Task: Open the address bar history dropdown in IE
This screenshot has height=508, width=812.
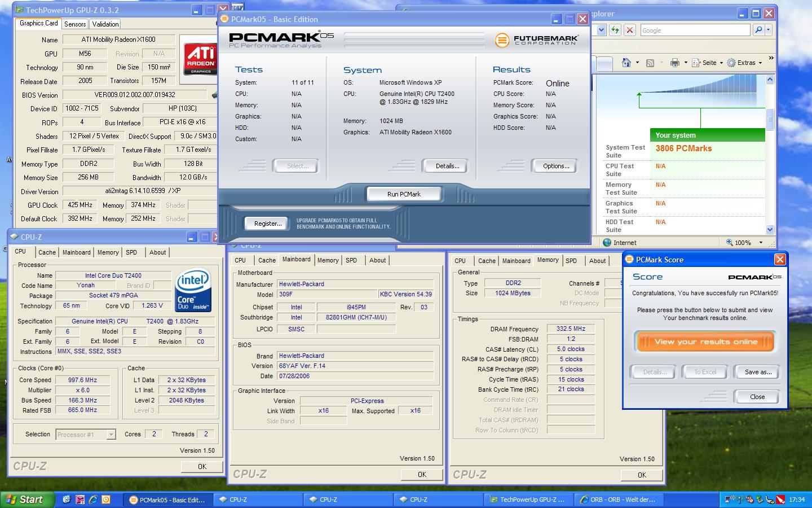Action: (x=601, y=30)
